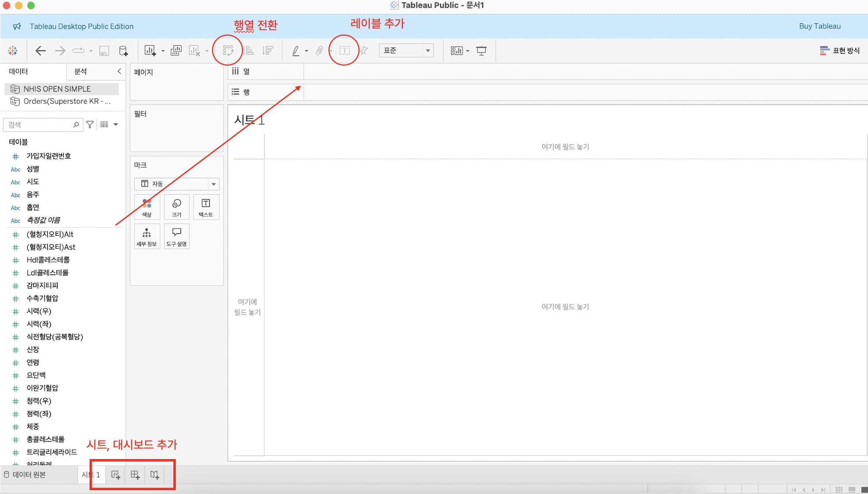Click the Group members paperclip icon

(x=320, y=51)
